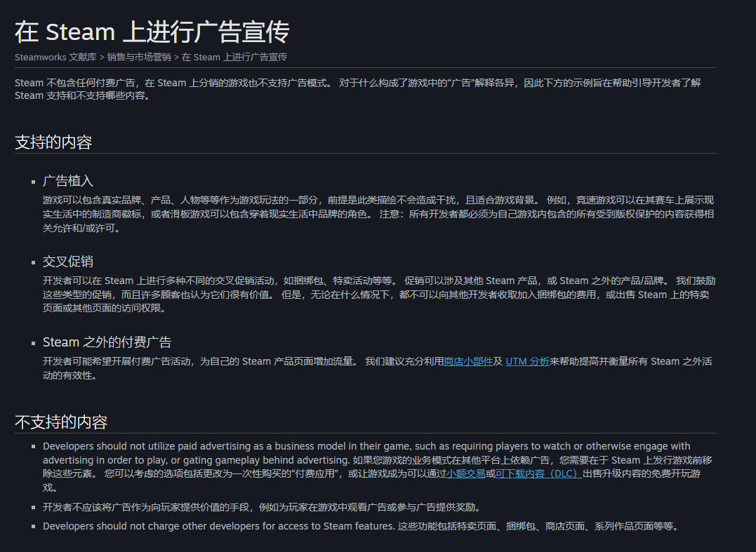Image resolution: width=756 pixels, height=552 pixels.
Task: Click the bullet 开发者不应该将广告作为向玩家提供价值的手段
Action: tap(263, 507)
